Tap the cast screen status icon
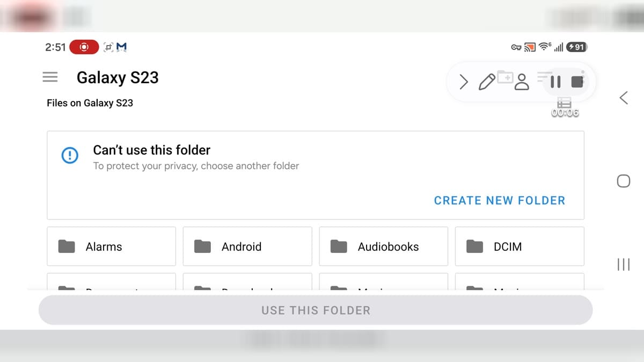644x362 pixels. coord(530,47)
